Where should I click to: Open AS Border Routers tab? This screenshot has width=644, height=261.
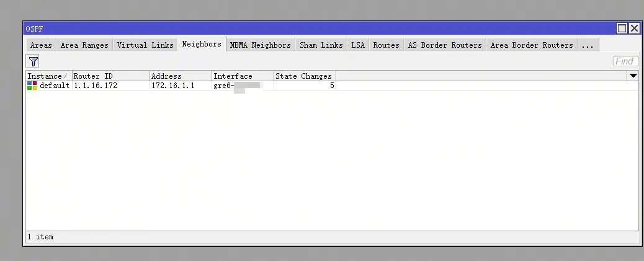coord(445,45)
